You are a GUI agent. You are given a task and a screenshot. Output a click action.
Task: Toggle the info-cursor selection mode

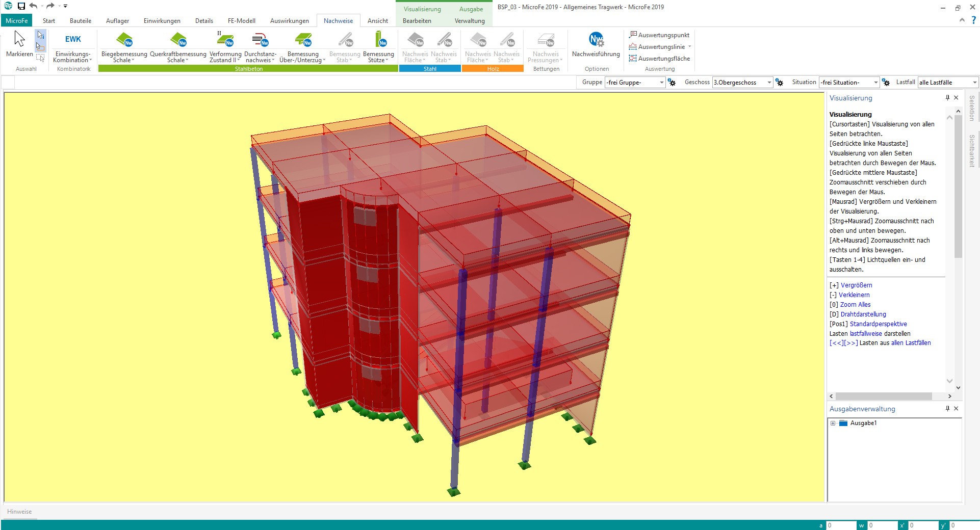41,35
